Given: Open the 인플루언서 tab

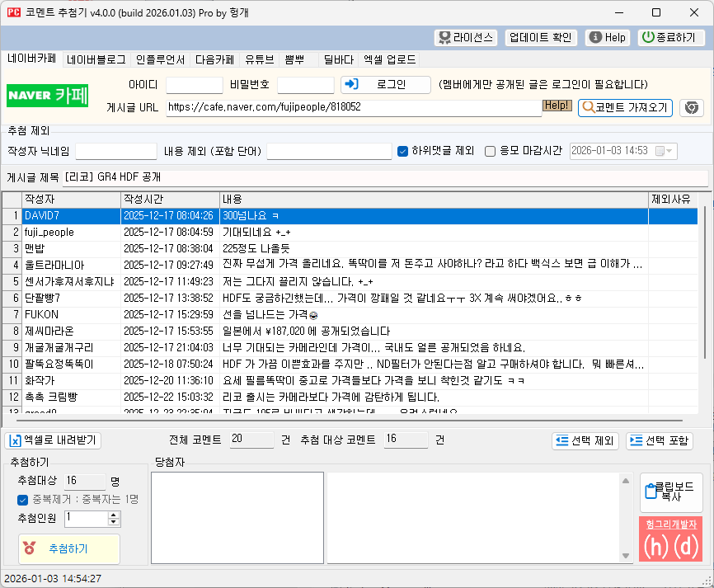Looking at the screenshot, I should click(x=160, y=59).
